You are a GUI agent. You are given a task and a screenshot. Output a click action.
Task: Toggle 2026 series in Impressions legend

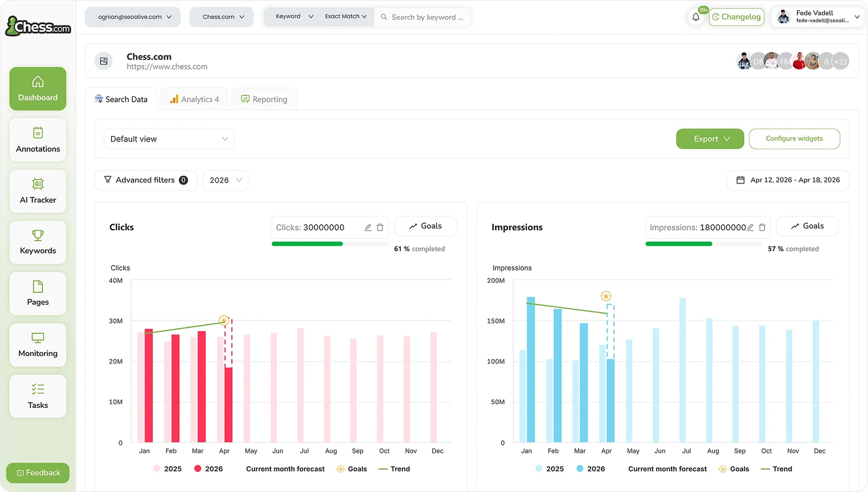pyautogui.click(x=590, y=469)
